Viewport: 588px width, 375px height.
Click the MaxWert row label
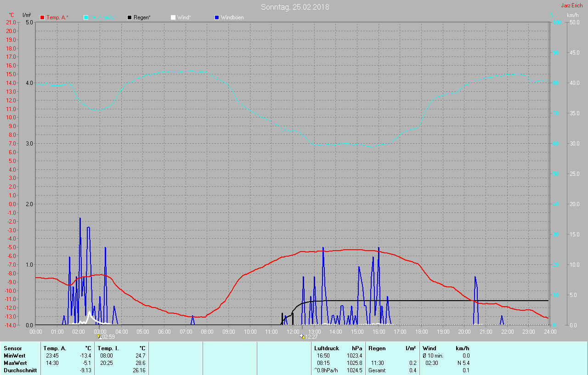tap(15, 363)
